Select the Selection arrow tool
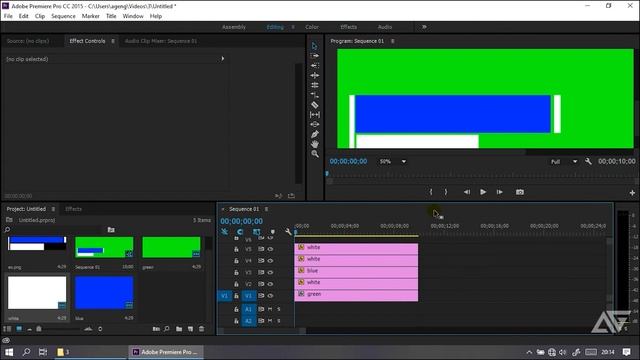The image size is (640, 360). tap(314, 46)
